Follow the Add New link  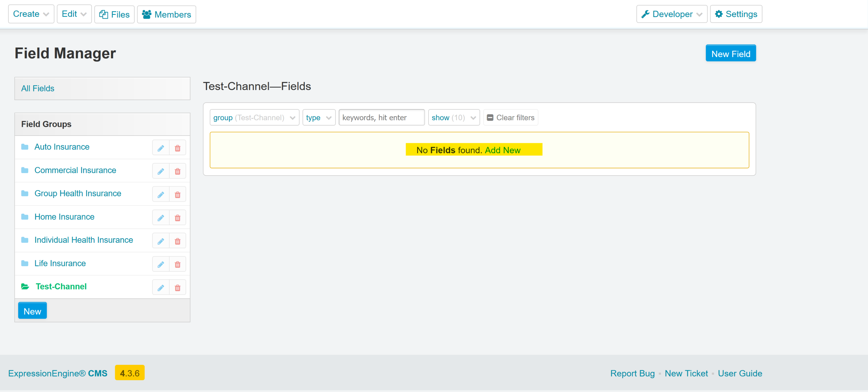pyautogui.click(x=502, y=150)
